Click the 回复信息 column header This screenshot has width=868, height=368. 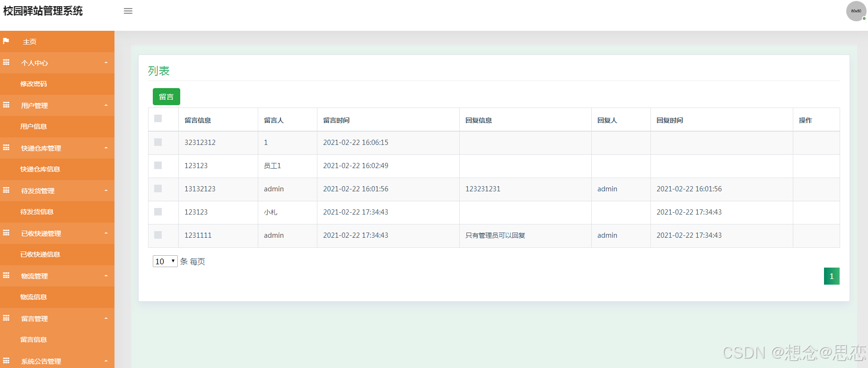[x=479, y=120]
